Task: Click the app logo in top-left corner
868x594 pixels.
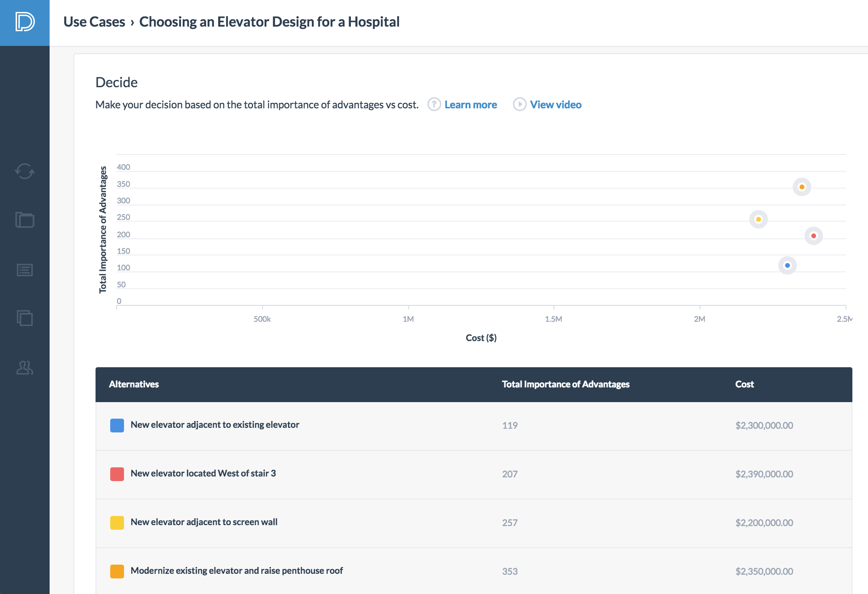Action: click(x=25, y=22)
